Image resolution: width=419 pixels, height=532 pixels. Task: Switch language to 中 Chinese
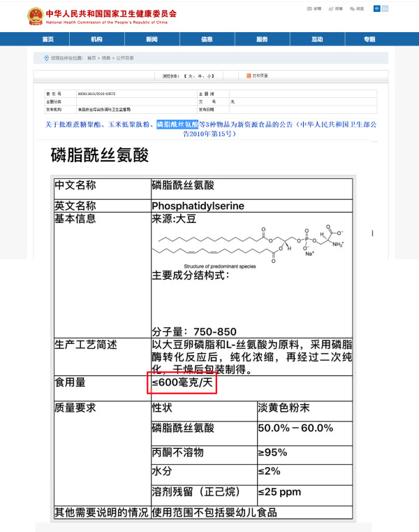[x=377, y=9]
